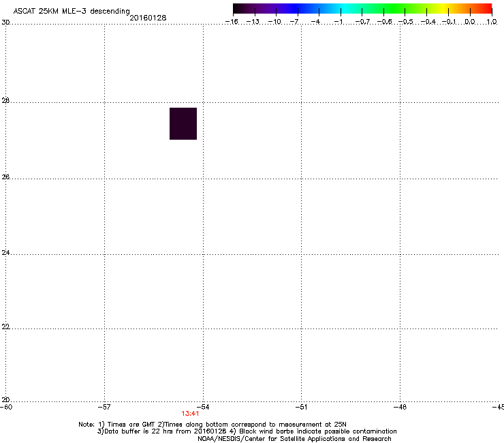Image resolution: width=504 pixels, height=443 pixels.
Task: Click the 'Data buffer is 22 hrs' note line
Action: point(247,431)
